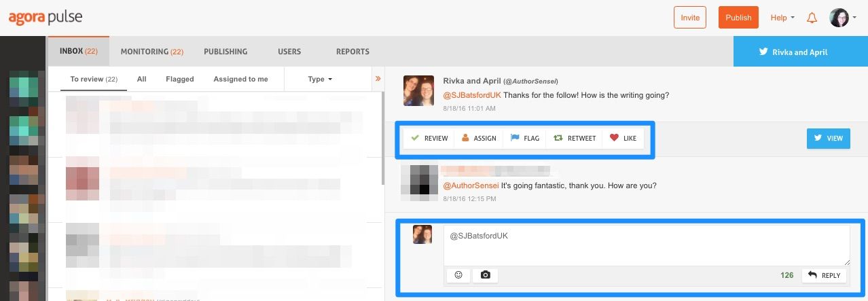Retweet the message
The image size is (868, 301).
(575, 138)
